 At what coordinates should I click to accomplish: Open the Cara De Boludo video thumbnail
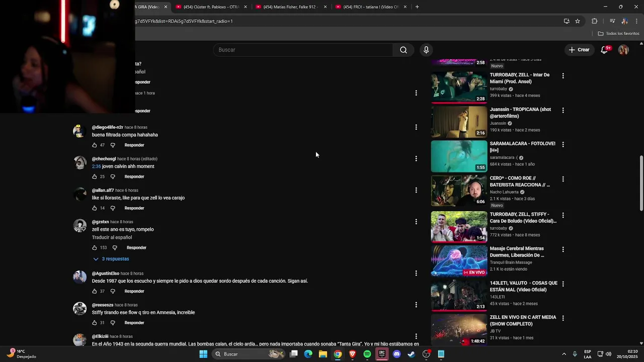(459, 227)
